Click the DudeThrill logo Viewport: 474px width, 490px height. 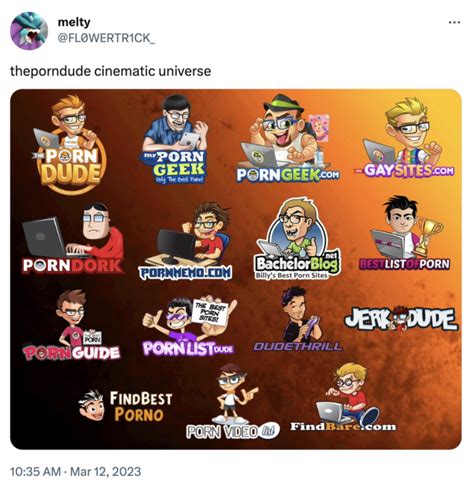coord(298,319)
